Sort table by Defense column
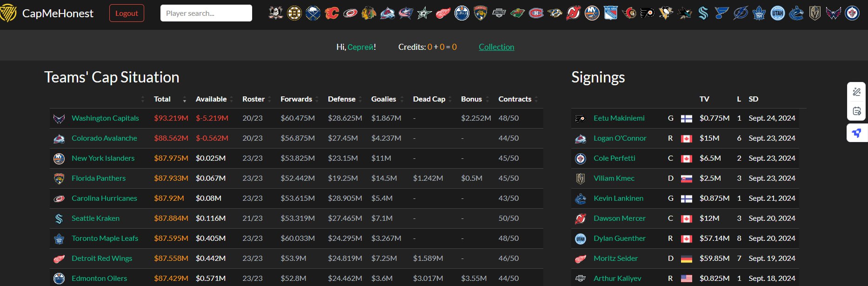The image size is (868, 286). pos(344,99)
